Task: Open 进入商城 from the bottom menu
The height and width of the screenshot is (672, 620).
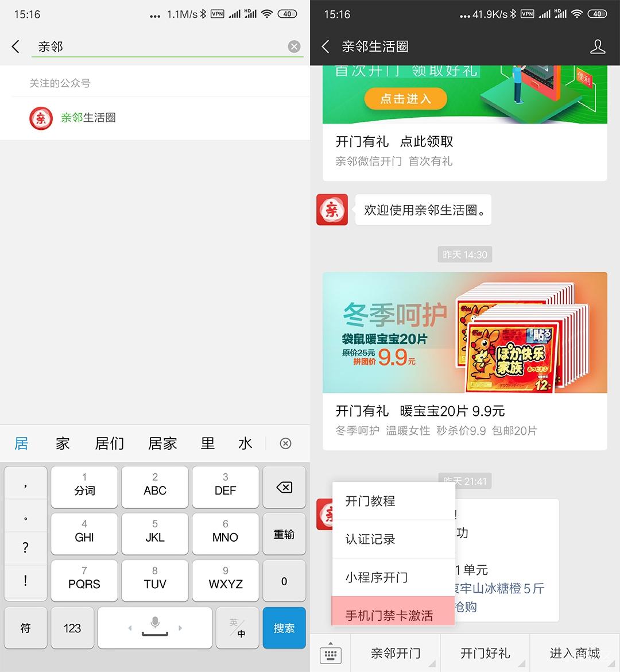Action: 574,653
